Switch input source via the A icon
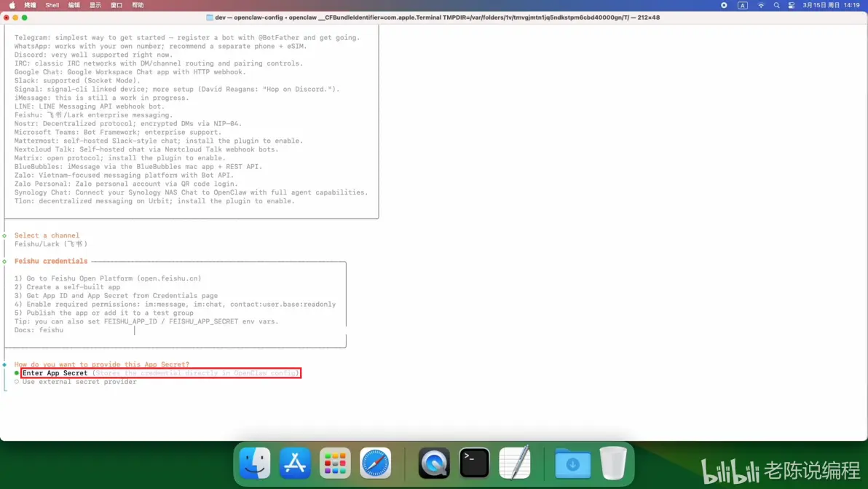Screen dimensions: 868x489 pyautogui.click(x=742, y=5)
